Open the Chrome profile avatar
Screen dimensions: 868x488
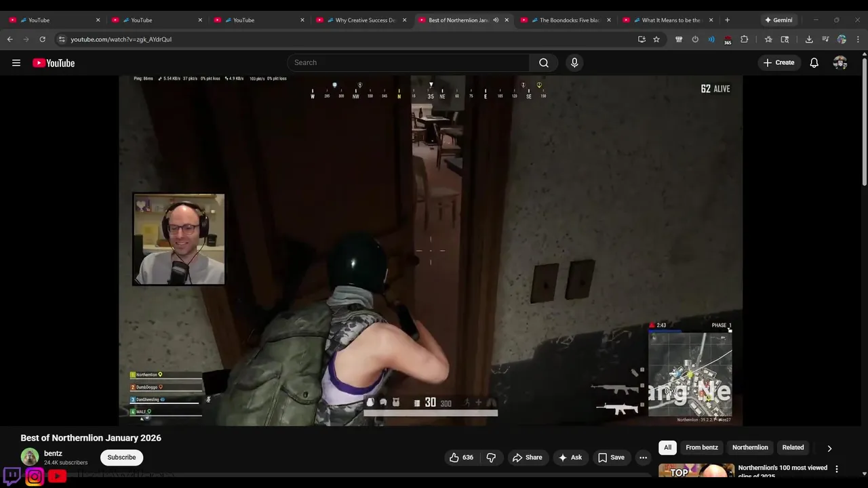tap(842, 39)
